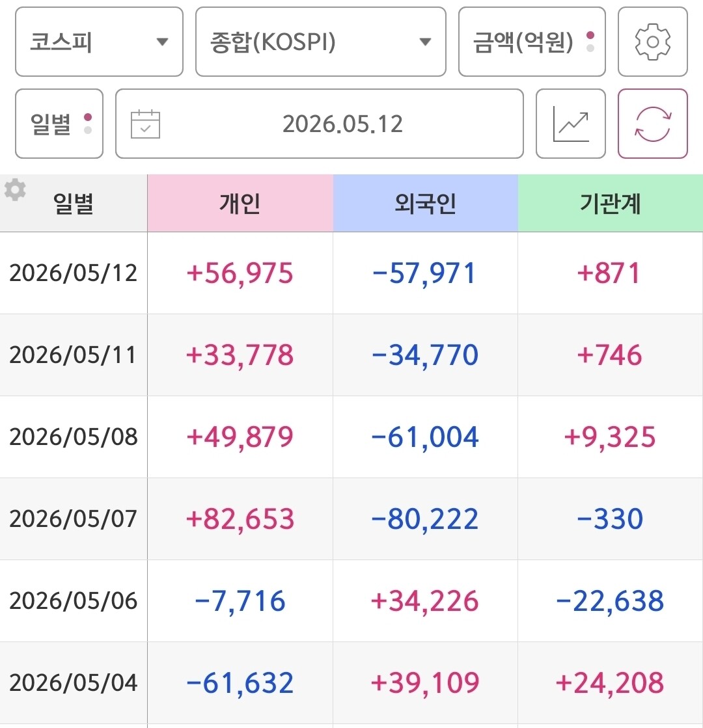Image resolution: width=703 pixels, height=728 pixels.
Task: Select the 외국인 column header
Action: 425,204
